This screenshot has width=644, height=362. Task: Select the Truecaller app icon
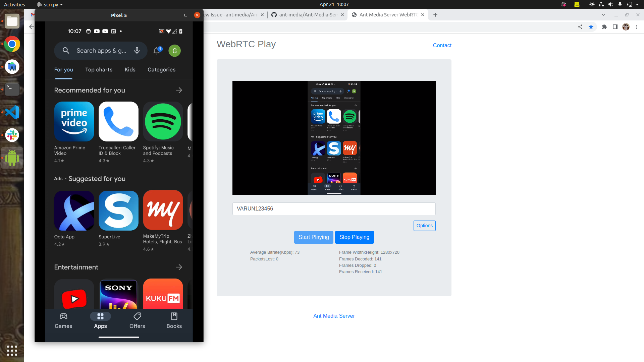pyautogui.click(x=118, y=122)
